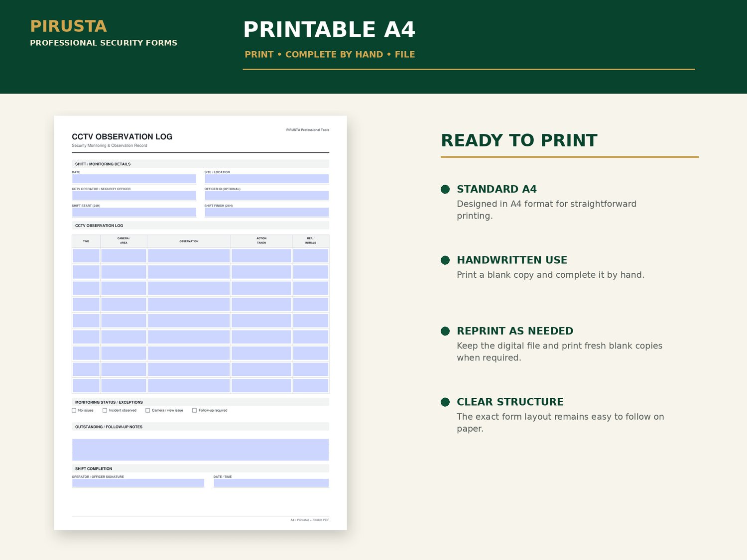Click the Operator / Officer Signature field
Viewport: 747px width, 560px height.
(x=138, y=483)
